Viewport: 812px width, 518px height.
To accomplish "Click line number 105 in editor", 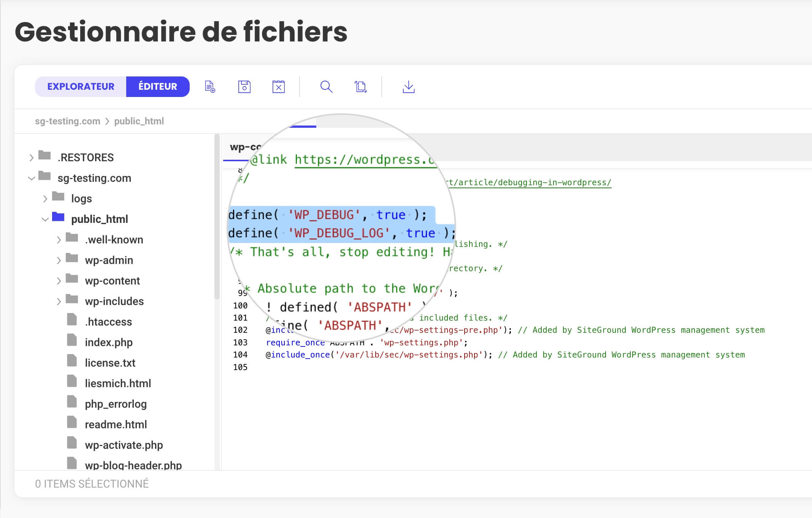I will tap(240, 367).
